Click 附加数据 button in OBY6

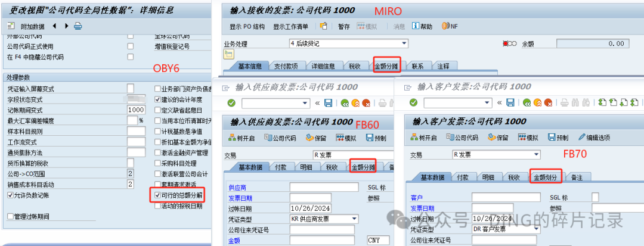pyautogui.click(x=32, y=27)
